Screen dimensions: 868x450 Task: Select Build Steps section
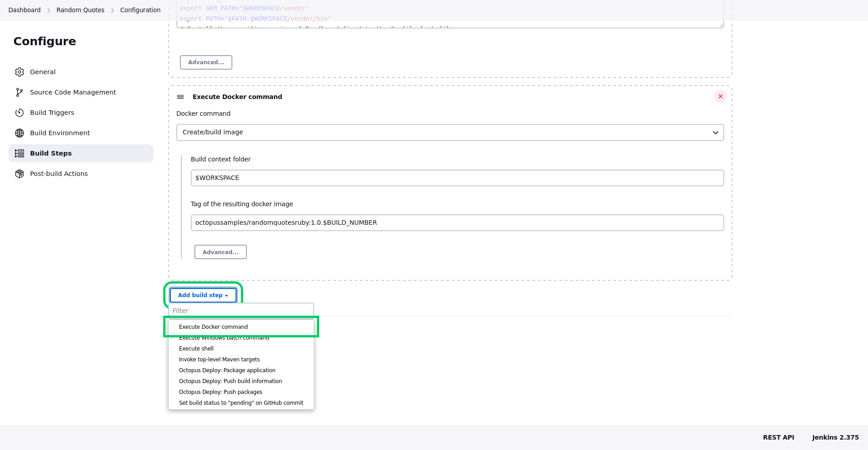point(81,153)
